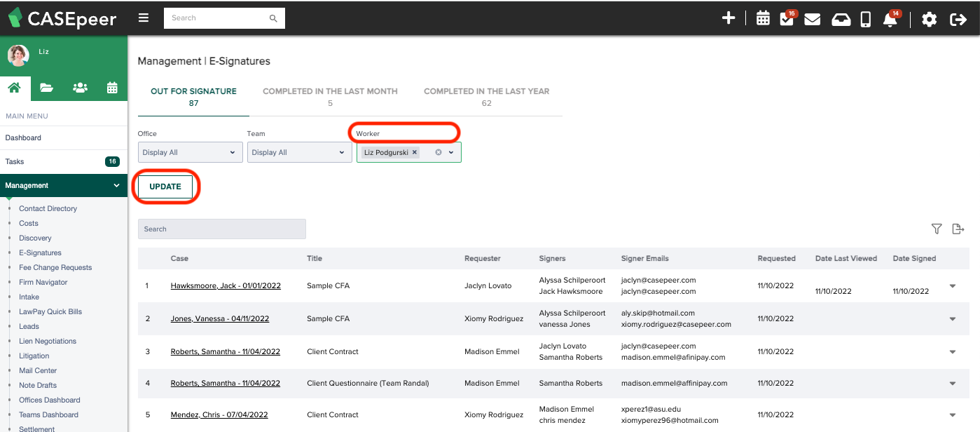This screenshot has height=432, width=980.
Task: Switch to Completed In The Last Month tab
Action: pos(330,97)
